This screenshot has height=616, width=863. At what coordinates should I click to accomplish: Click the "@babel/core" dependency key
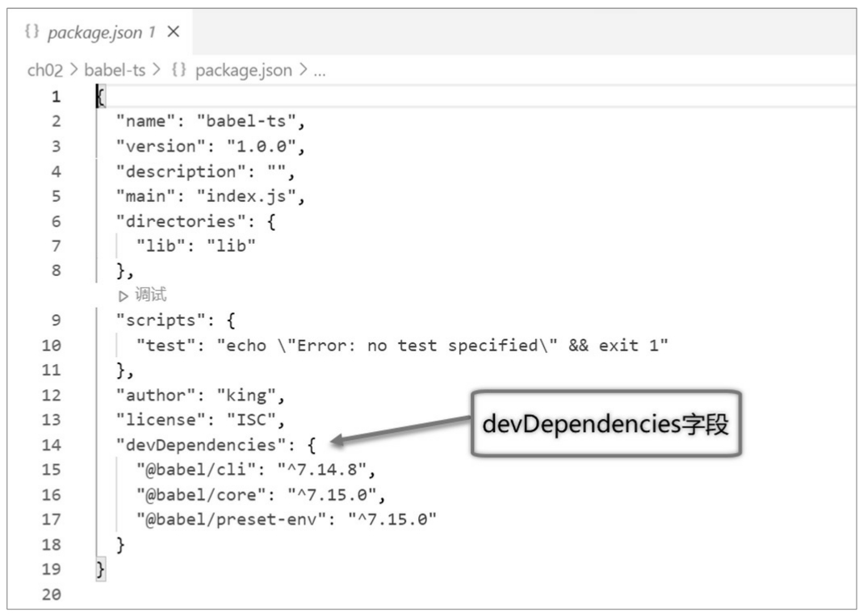tap(202, 494)
